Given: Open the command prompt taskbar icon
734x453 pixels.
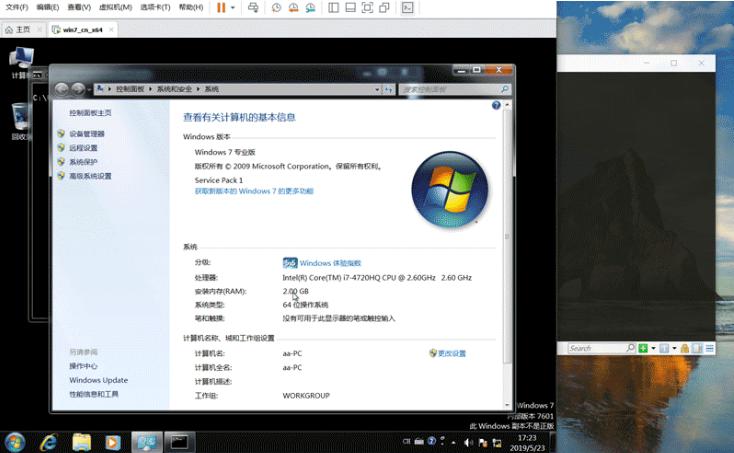Looking at the screenshot, I should [178, 441].
